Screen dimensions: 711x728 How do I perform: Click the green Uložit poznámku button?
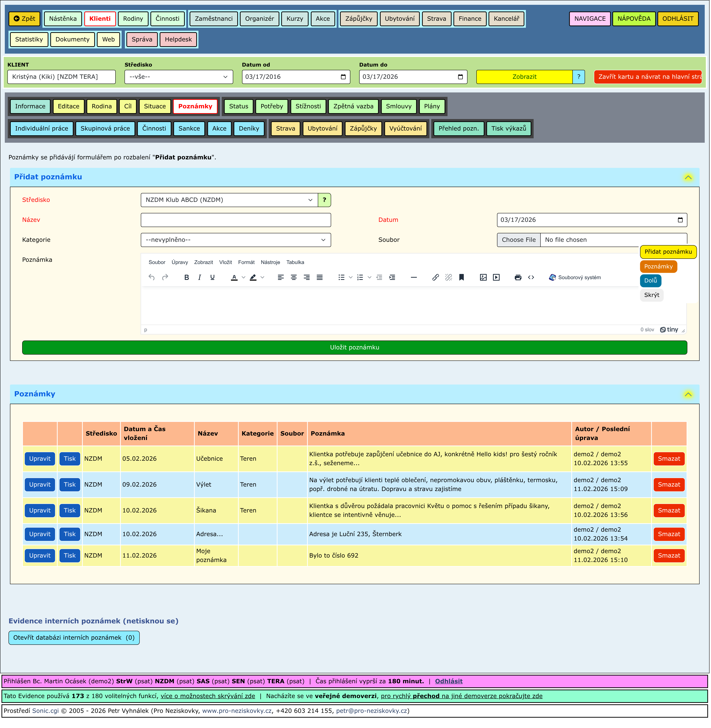[x=354, y=348]
